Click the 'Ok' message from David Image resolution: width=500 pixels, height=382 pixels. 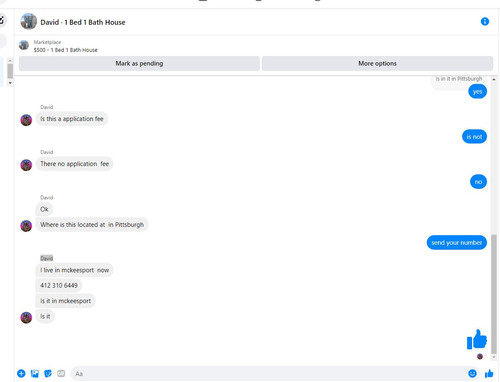[44, 209]
